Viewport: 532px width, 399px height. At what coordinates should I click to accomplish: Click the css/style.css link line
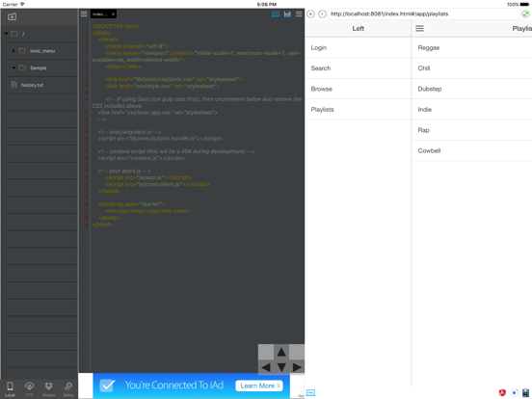click(x=162, y=86)
